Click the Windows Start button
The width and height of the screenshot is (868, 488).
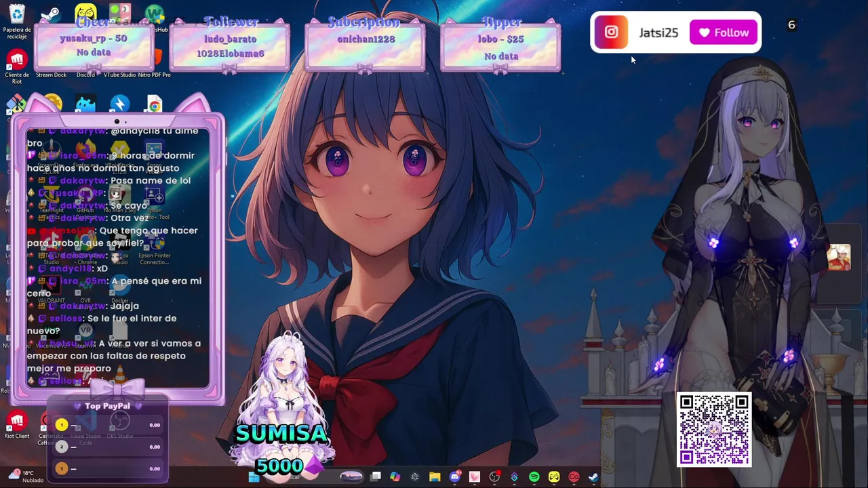coord(254,477)
